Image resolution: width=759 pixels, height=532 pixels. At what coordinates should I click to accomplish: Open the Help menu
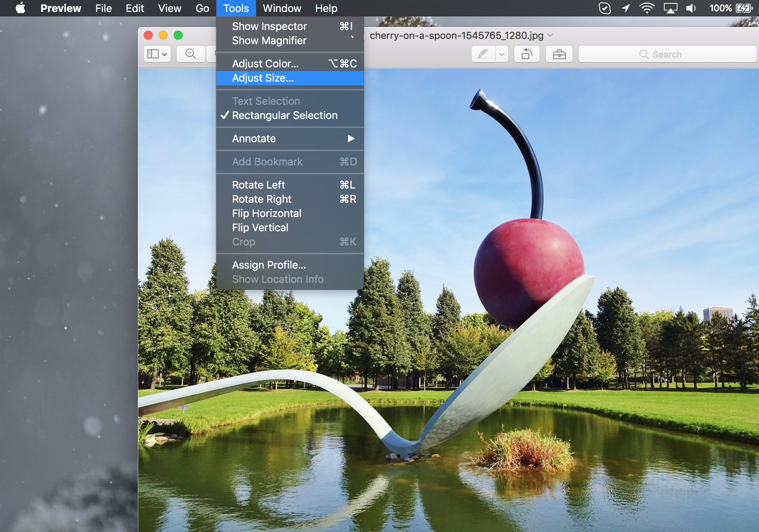click(x=326, y=8)
